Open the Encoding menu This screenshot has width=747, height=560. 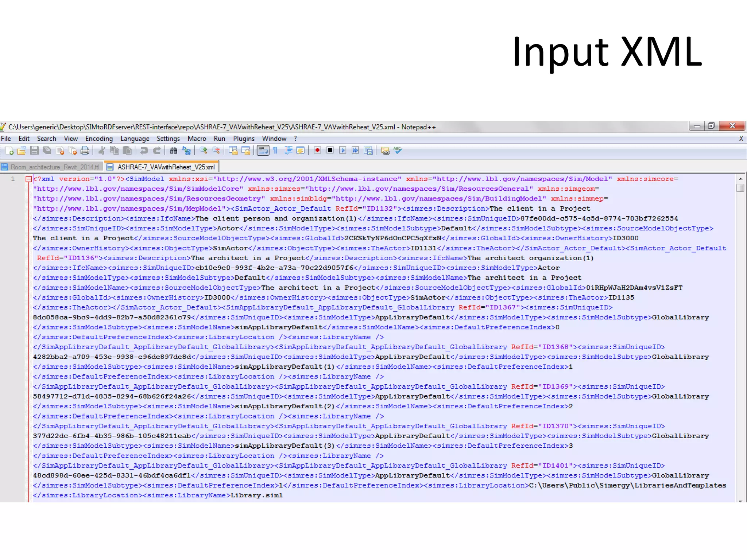pyautogui.click(x=99, y=139)
